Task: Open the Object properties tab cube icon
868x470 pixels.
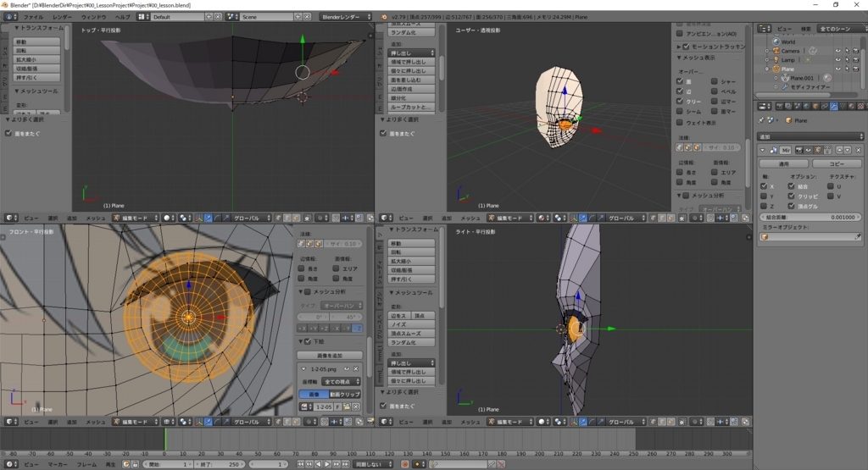Action: (x=815, y=106)
